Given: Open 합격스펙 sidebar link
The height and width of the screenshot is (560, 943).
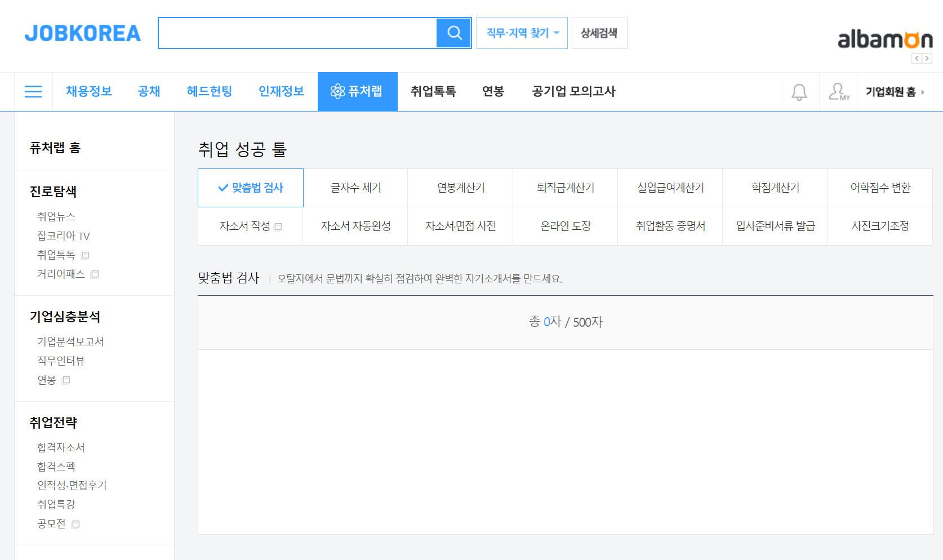Looking at the screenshot, I should 56,467.
